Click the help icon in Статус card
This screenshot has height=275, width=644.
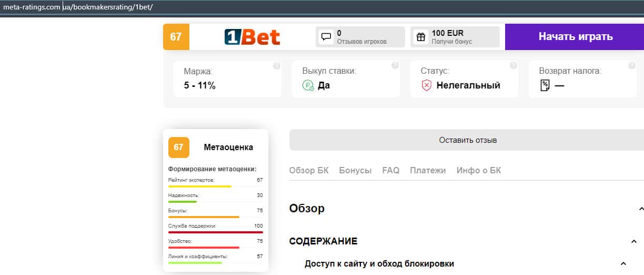tap(514, 66)
